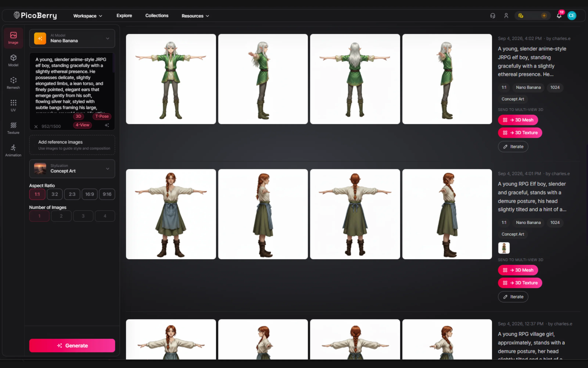The width and height of the screenshot is (588, 368).
Task: Click Iterate for silver-haired elf boy
Action: pyautogui.click(x=513, y=147)
